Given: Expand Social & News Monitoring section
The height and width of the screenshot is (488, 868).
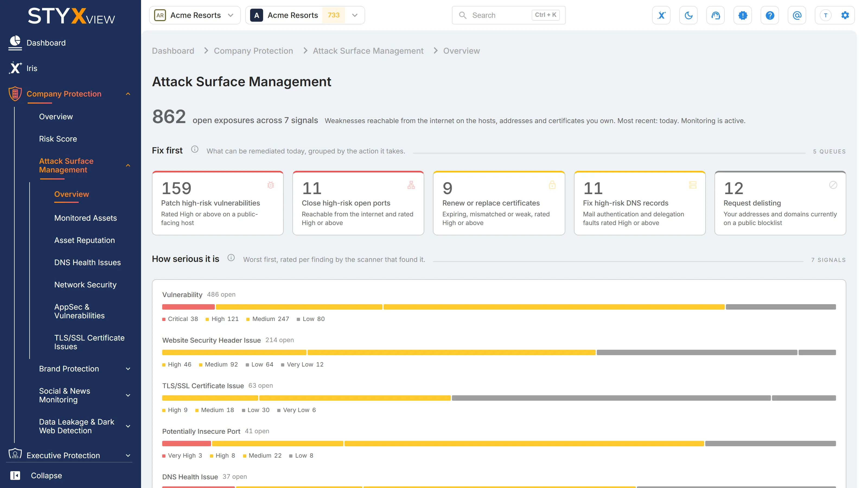Looking at the screenshot, I should pos(128,395).
